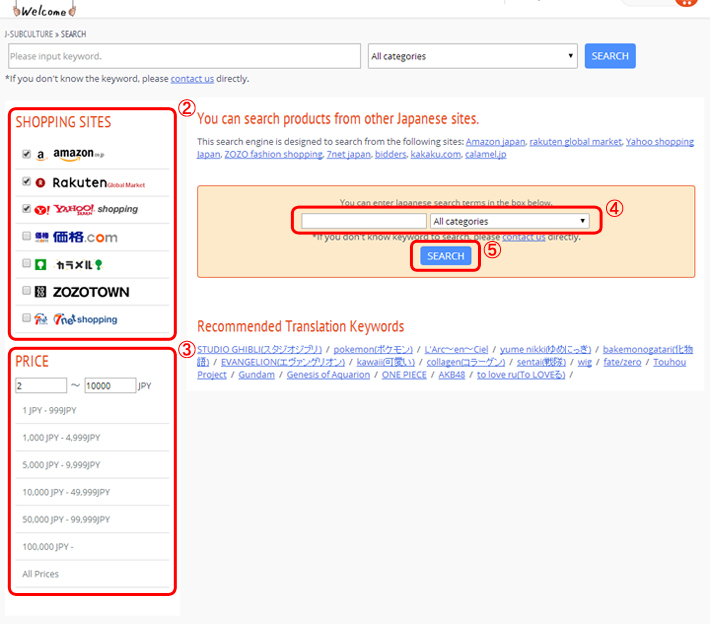Click fate/zero keyword link
The image size is (710, 624).
point(622,362)
